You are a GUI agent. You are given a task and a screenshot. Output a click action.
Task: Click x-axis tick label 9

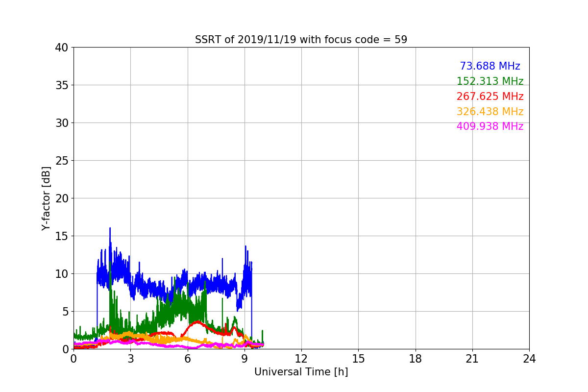(245, 359)
